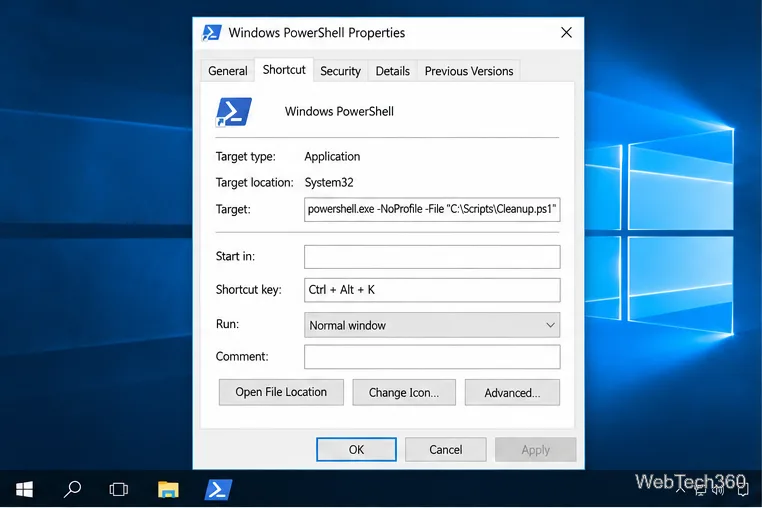The width and height of the screenshot is (762, 508).
Task: Open the Start menu Windows logo
Action: coord(24,489)
